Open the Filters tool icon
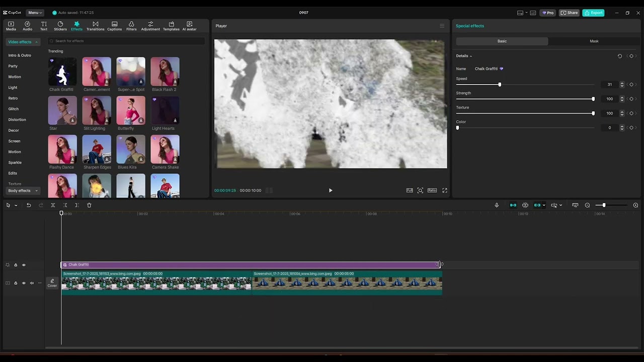644x362 pixels. [131, 26]
